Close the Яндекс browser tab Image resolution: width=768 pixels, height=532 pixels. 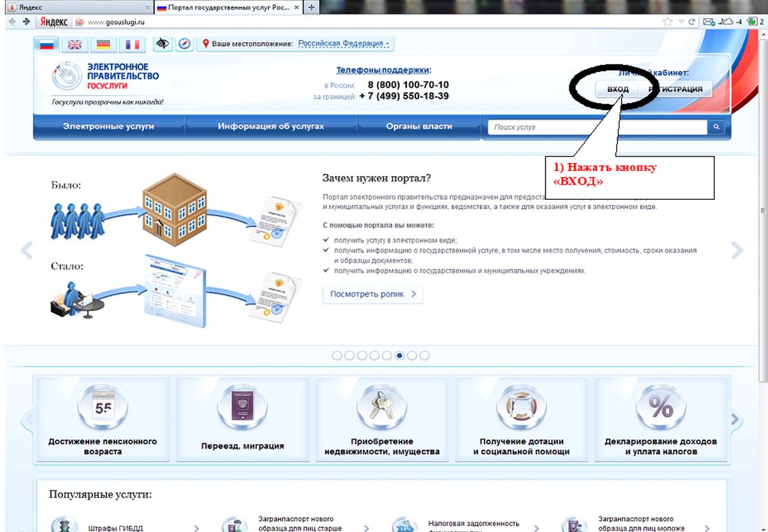[x=147, y=8]
